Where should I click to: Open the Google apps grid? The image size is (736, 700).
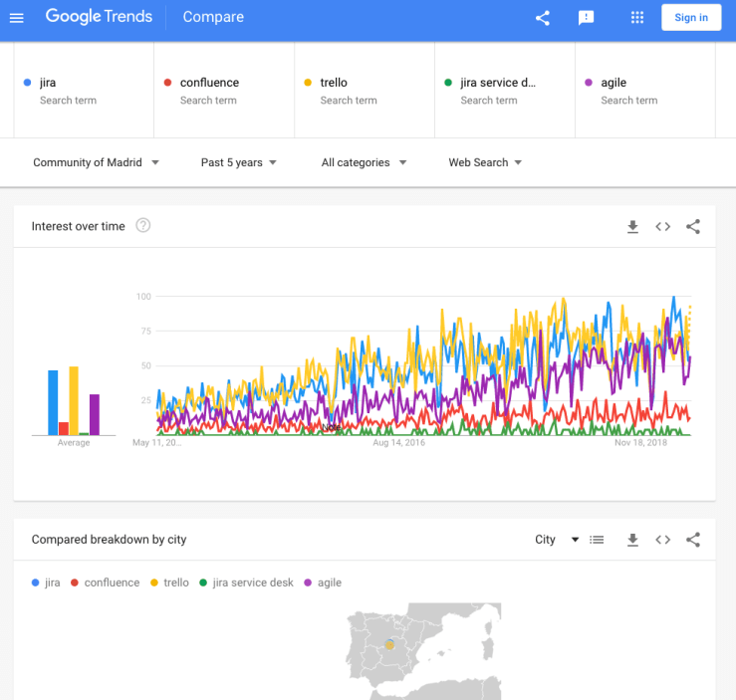pos(638,18)
